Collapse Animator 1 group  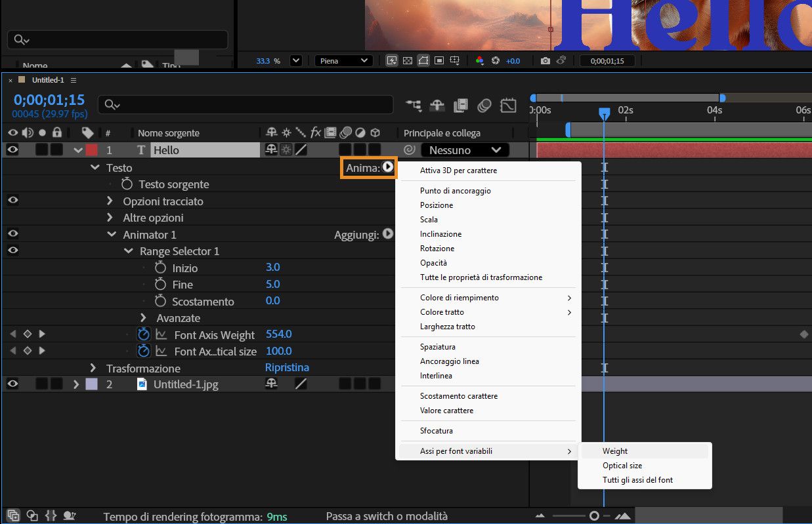112,234
